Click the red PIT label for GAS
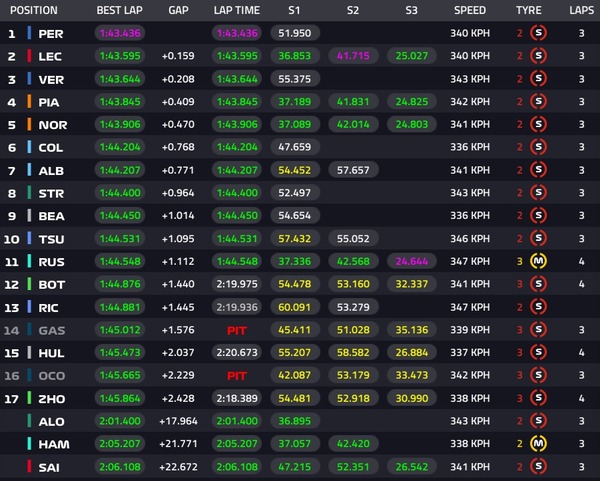Image resolution: width=600 pixels, height=481 pixels. pyautogui.click(x=236, y=330)
